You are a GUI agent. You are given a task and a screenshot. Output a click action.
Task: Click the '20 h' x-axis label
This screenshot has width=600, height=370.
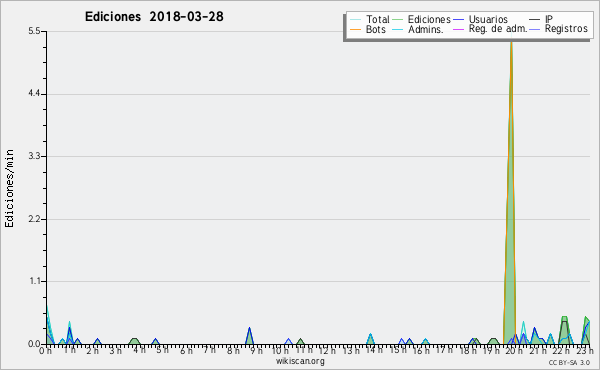tap(515, 351)
